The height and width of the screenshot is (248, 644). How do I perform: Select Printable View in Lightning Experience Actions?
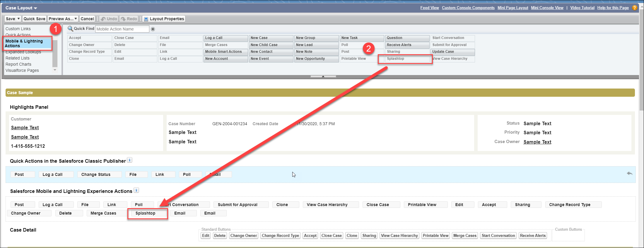[426, 205]
